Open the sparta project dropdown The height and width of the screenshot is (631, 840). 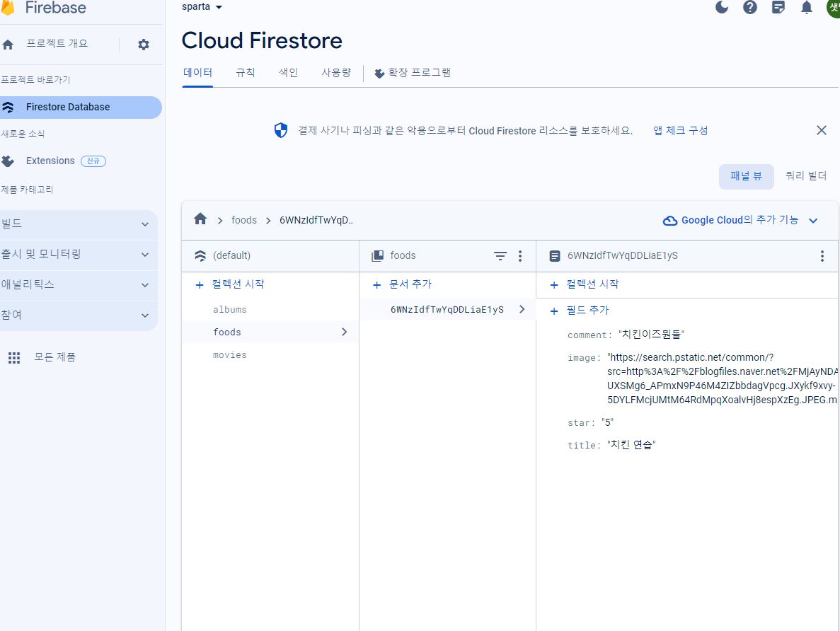tap(202, 7)
